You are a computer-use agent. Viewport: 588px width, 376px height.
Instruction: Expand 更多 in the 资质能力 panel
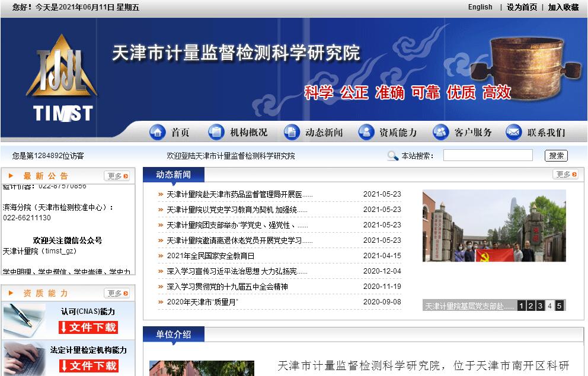pos(117,293)
